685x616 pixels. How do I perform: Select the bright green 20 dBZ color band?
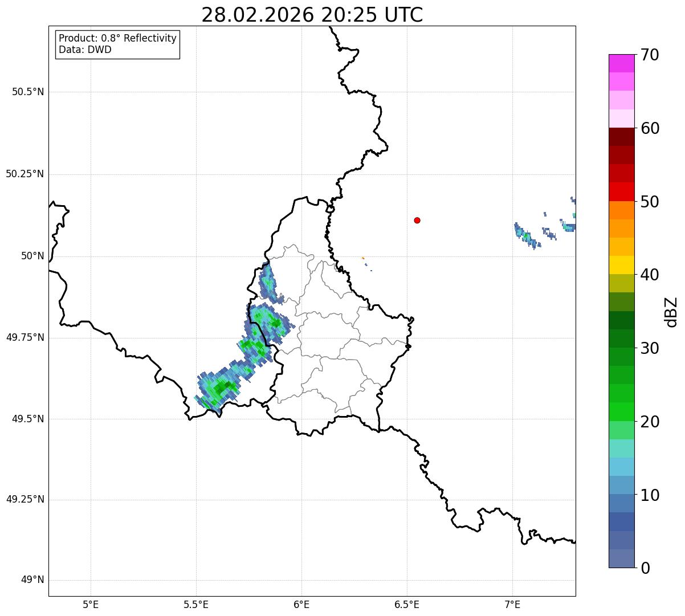coord(621,412)
